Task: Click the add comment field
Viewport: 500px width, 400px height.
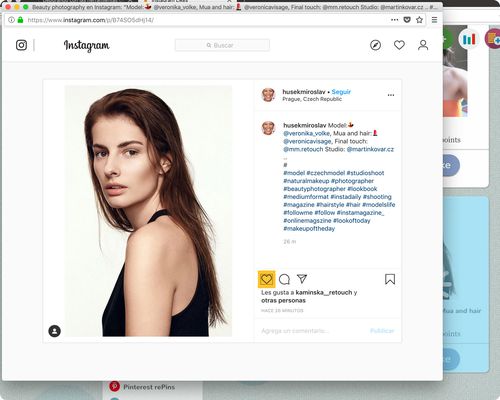Action: 313,331
